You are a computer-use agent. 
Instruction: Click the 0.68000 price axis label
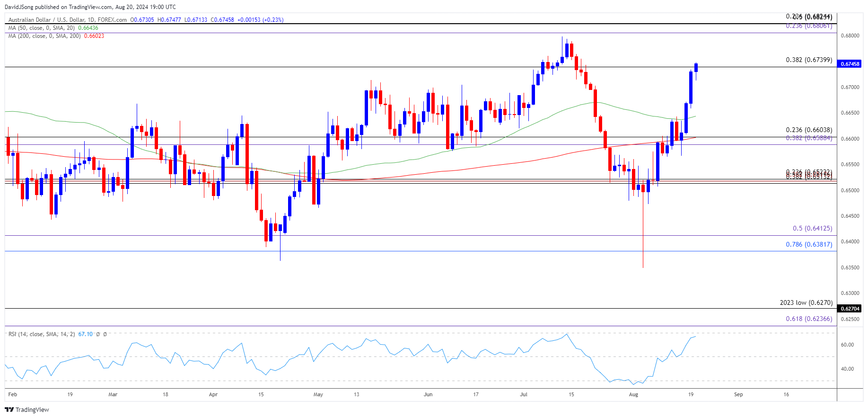850,36
